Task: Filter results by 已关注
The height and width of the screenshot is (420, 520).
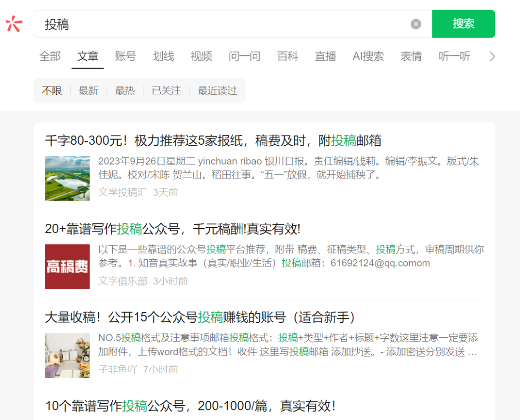Action: point(166,90)
